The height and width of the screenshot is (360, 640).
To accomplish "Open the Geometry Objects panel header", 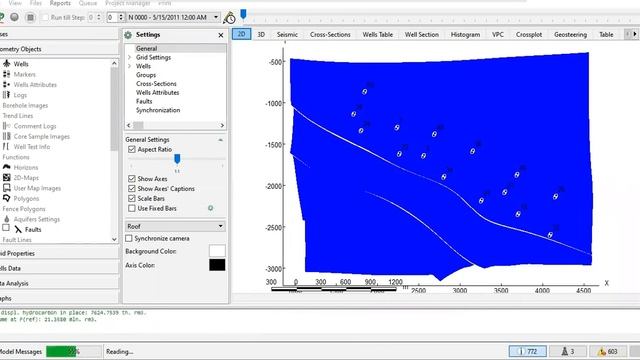I will 59,49.
